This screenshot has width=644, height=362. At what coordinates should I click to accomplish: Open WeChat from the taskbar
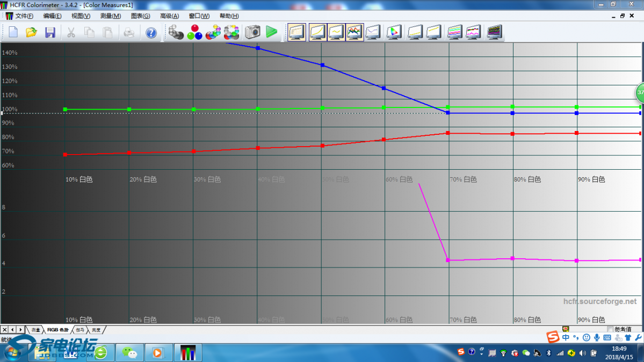pos(129,352)
